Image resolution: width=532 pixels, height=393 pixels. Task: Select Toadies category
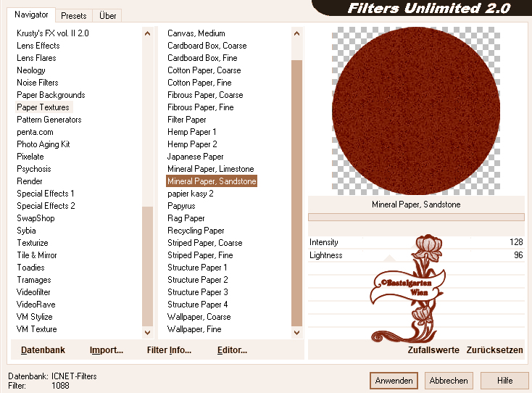coord(30,268)
